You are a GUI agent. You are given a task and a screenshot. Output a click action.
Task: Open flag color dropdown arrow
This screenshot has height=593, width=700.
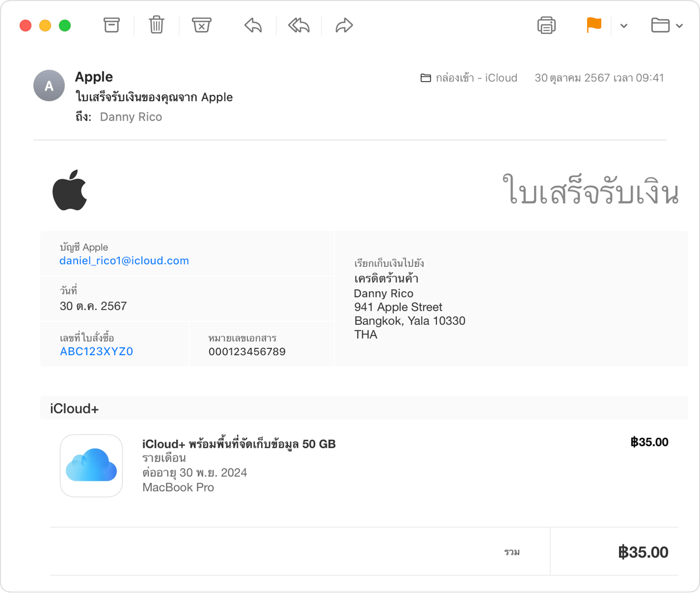point(624,26)
